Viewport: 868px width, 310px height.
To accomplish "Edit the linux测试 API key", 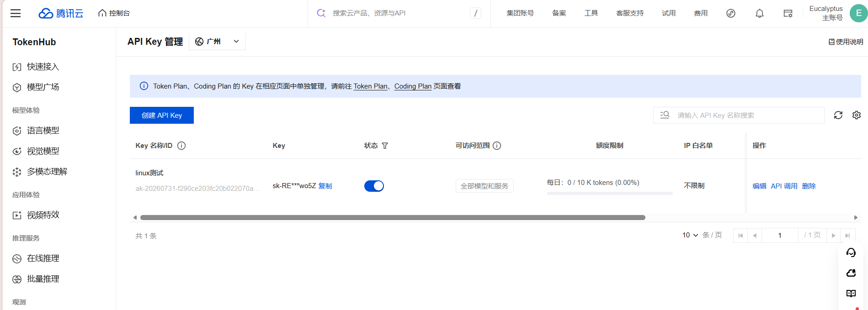I will [x=759, y=186].
